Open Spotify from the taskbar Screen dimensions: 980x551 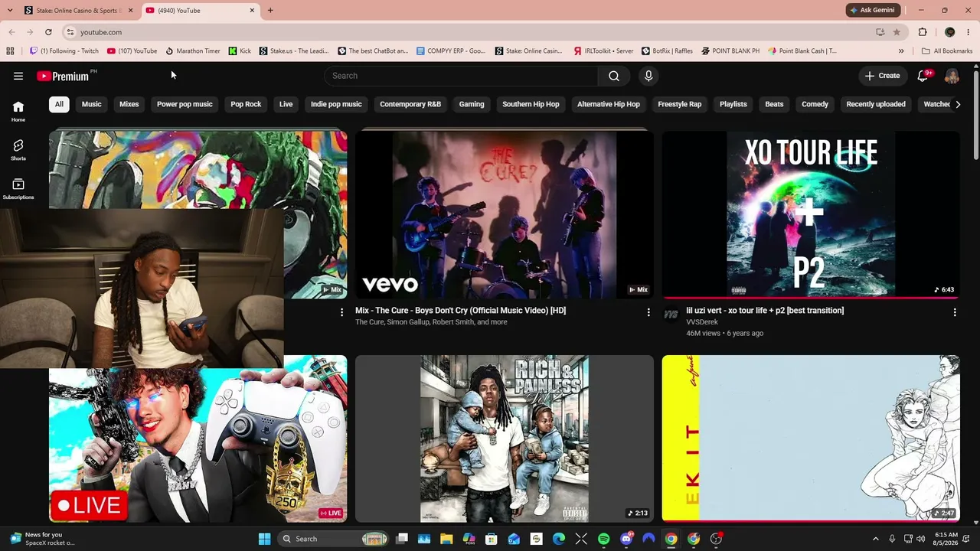[603, 539]
